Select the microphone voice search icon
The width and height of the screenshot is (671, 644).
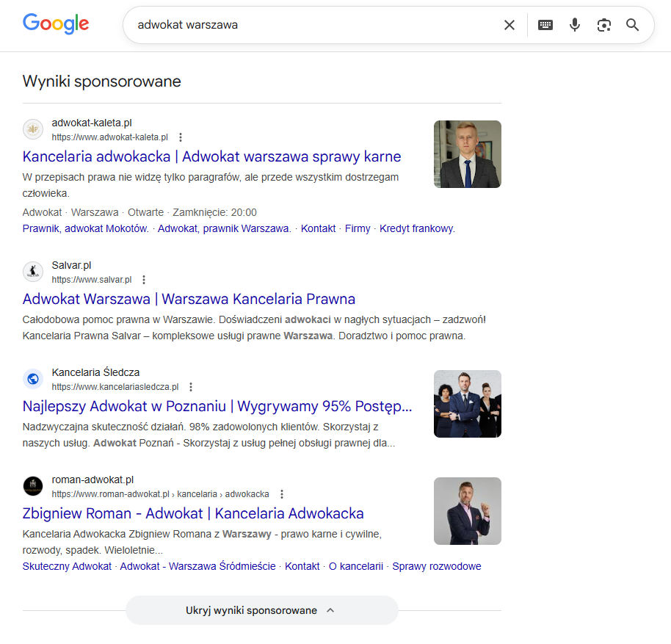pyautogui.click(x=575, y=24)
